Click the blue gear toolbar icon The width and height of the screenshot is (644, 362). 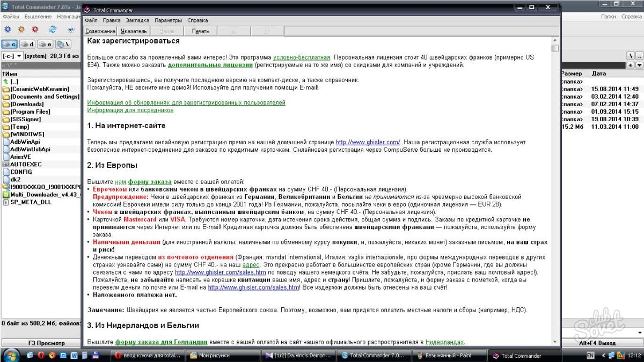pos(8,29)
